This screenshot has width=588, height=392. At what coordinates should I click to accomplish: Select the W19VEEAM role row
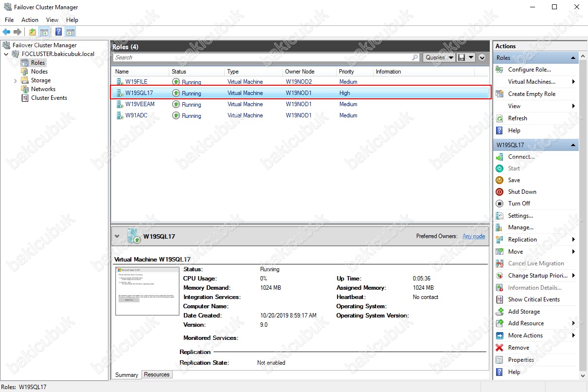click(300, 104)
